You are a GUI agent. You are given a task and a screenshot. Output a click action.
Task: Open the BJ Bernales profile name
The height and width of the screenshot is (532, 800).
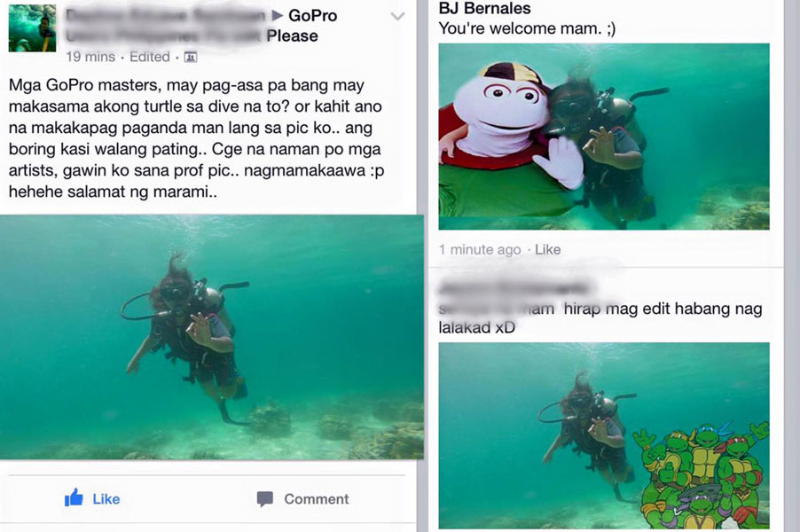click(484, 8)
